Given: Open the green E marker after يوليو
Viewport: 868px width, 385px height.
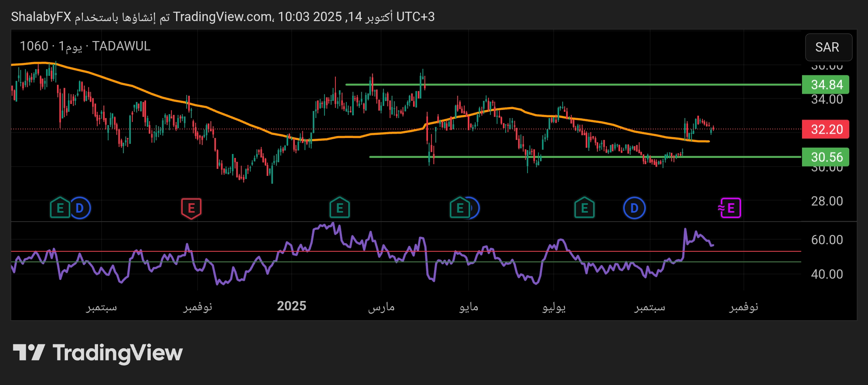Looking at the screenshot, I should click(584, 208).
